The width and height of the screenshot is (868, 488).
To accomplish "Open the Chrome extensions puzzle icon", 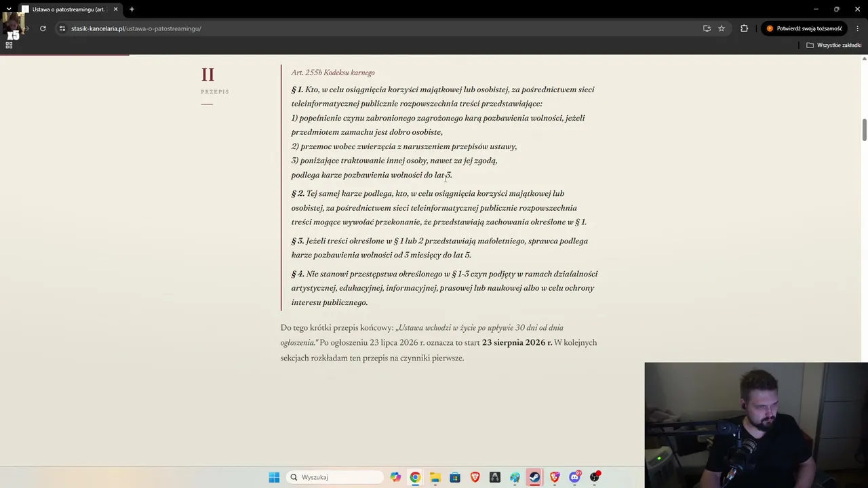I will pos(744,28).
